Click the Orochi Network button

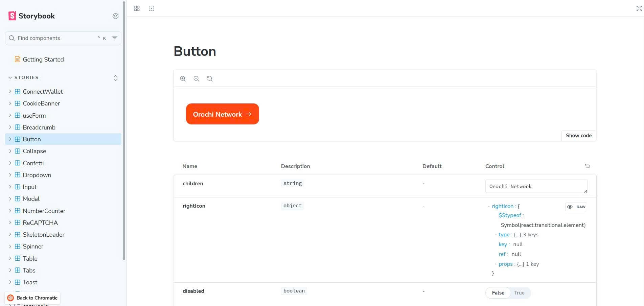[x=223, y=114]
